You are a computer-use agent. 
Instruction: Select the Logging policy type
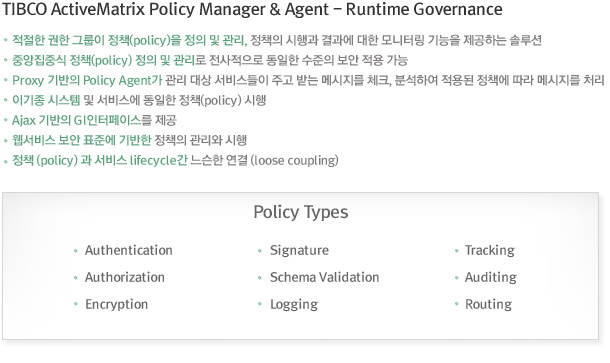tap(294, 304)
